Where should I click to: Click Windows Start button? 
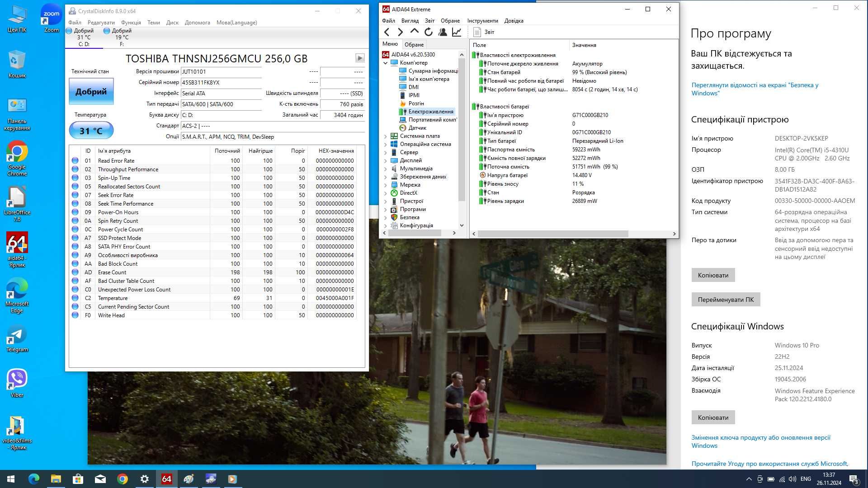point(11,479)
